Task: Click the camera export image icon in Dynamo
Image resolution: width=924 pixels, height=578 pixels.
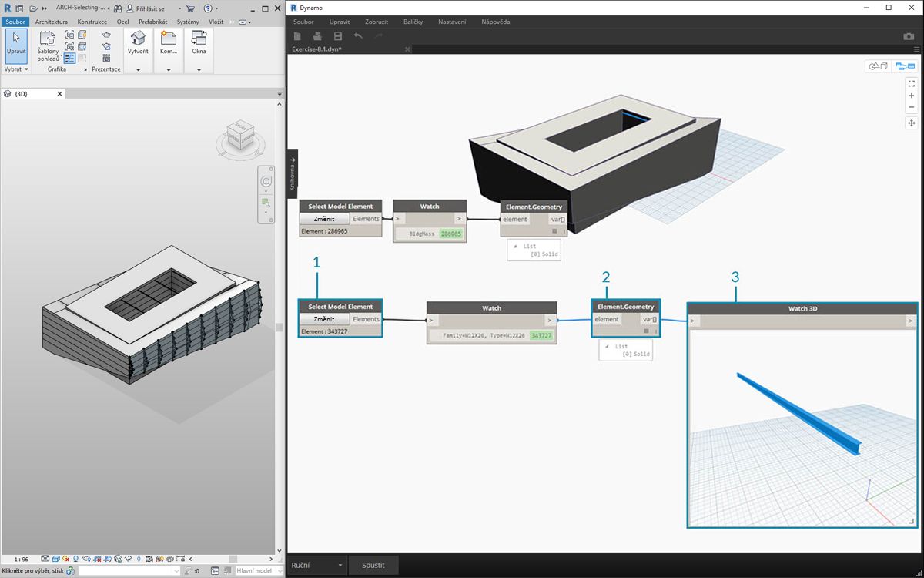Action: coord(909,36)
